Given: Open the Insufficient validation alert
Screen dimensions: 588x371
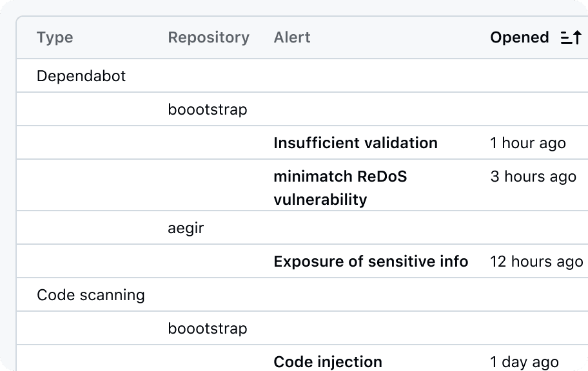Looking at the screenshot, I should (355, 143).
